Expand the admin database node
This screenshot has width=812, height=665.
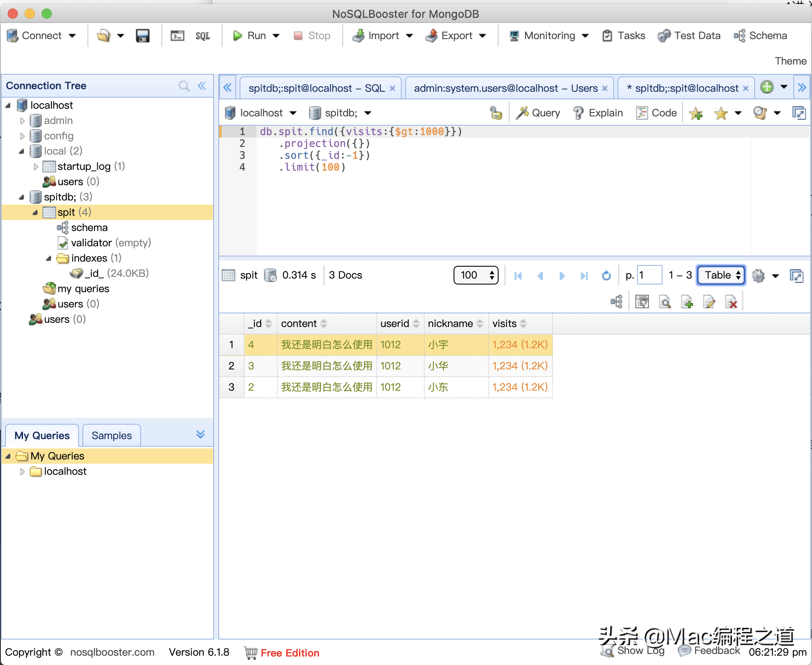pyautogui.click(x=23, y=121)
